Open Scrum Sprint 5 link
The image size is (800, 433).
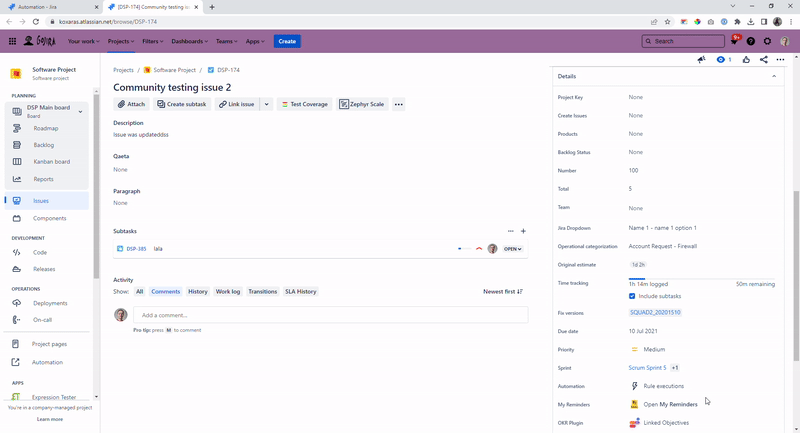coord(647,368)
